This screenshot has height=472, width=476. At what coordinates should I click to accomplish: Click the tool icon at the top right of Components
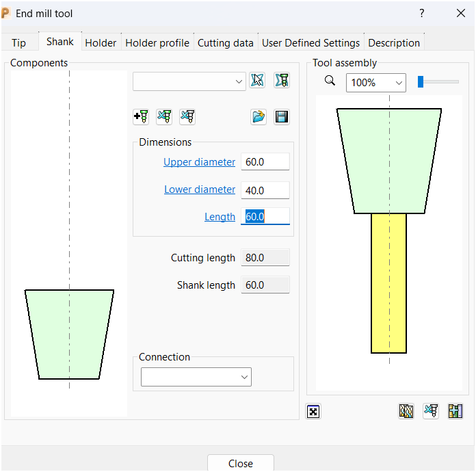click(282, 81)
